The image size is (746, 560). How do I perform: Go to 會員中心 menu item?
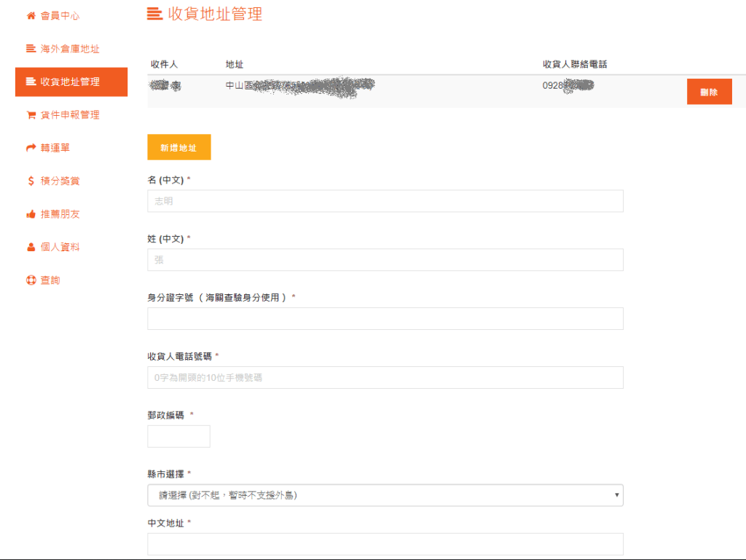pos(60,15)
